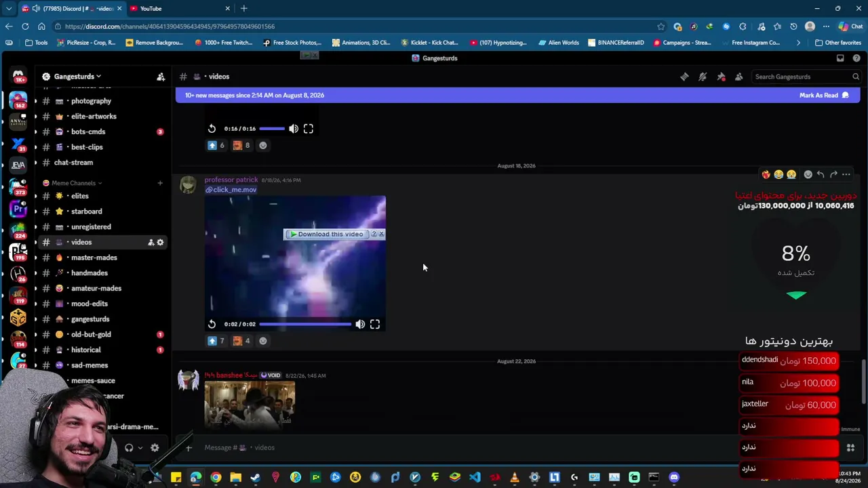Viewport: 868px width, 488px height.
Task: Show pinned messages in videos channel
Action: pyautogui.click(x=721, y=77)
